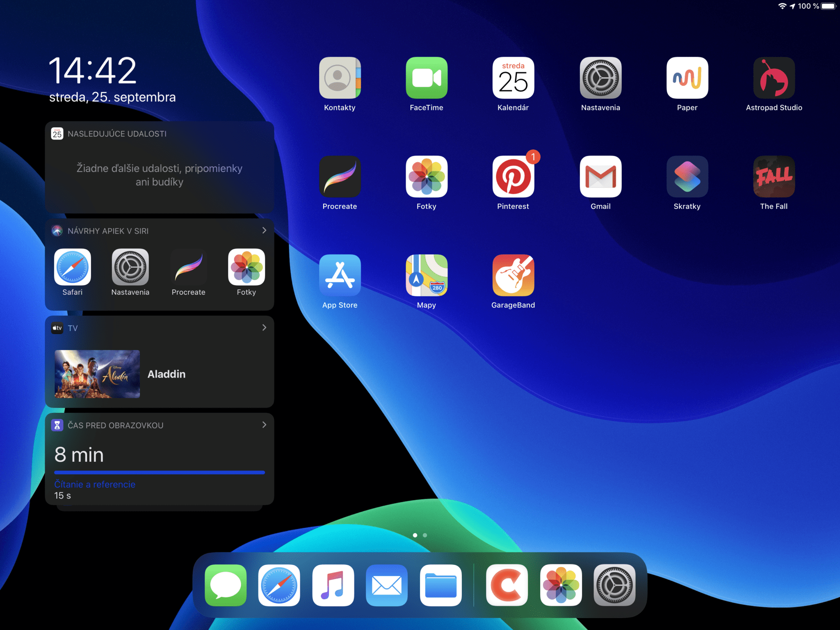Open Settings from the dock
Screen dimensions: 840x630
614,585
